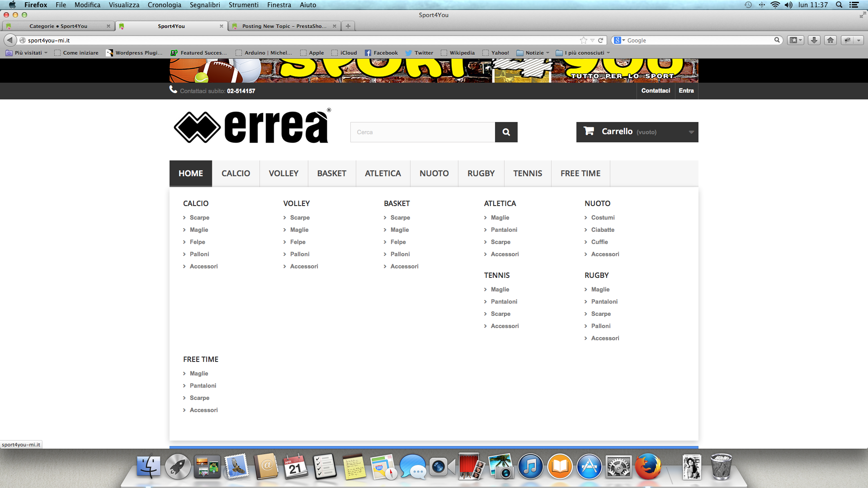Click the search magnifier button
Viewport: 868px width, 488px height.
coord(506,132)
